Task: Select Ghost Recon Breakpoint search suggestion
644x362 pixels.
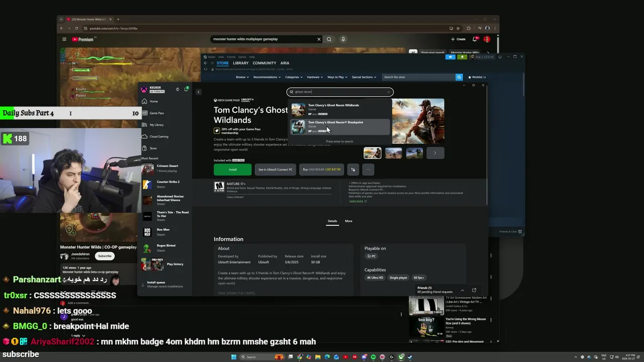Action: tap(340, 127)
